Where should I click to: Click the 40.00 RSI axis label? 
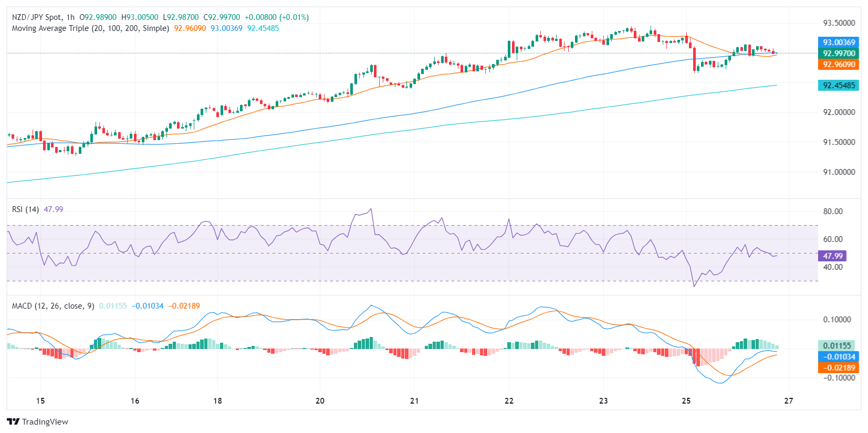coord(833,267)
